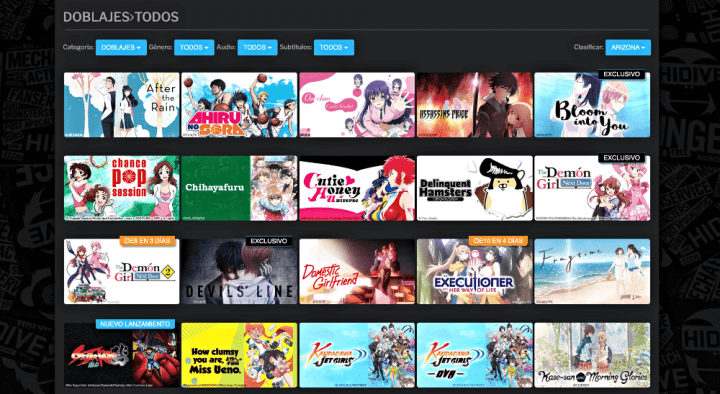Open the Delinquent Hamsters thumbnail
The width and height of the screenshot is (720, 394).
point(475,188)
